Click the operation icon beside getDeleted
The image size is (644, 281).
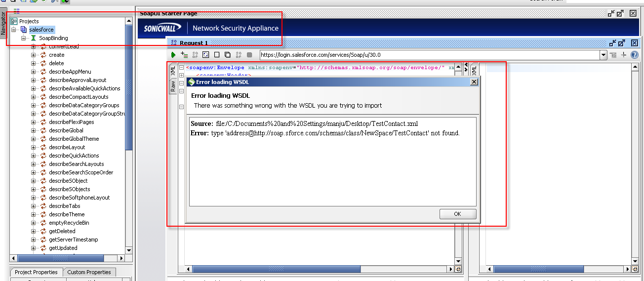[43, 231]
